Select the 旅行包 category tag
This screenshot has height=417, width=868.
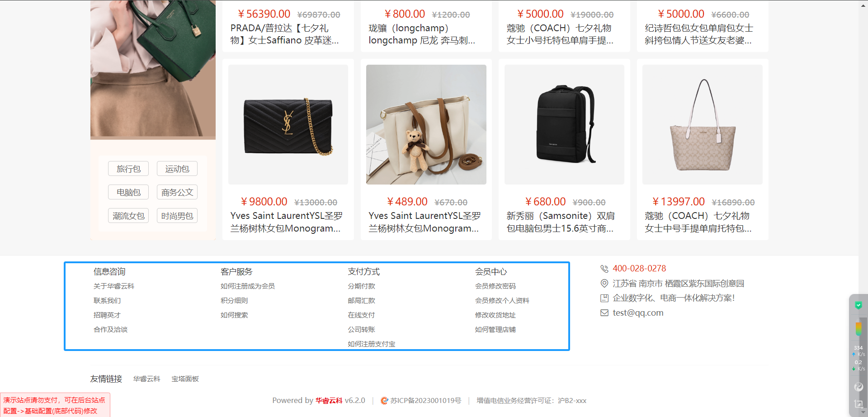click(x=128, y=169)
